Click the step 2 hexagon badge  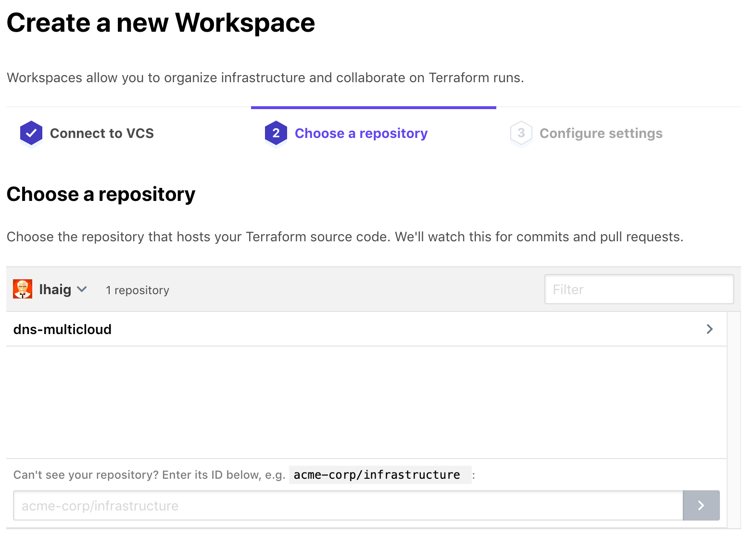tap(276, 133)
